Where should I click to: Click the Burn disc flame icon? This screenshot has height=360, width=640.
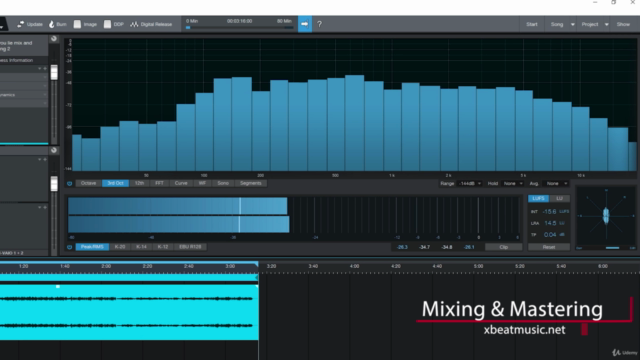coord(52,24)
